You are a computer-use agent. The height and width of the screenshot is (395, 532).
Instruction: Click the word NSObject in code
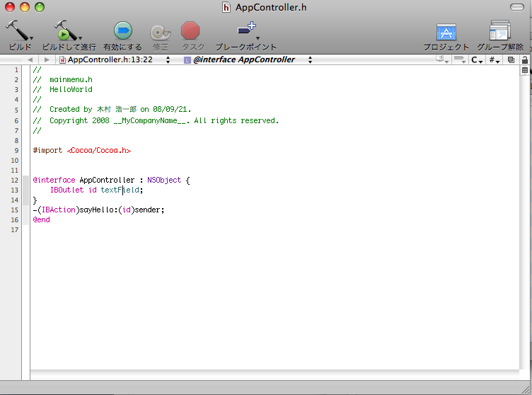(x=164, y=180)
